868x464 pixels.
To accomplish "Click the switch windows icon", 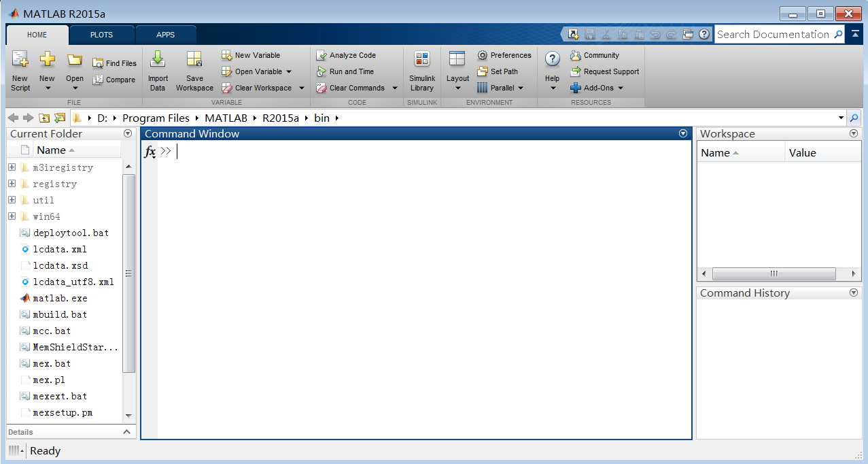I will coord(688,34).
